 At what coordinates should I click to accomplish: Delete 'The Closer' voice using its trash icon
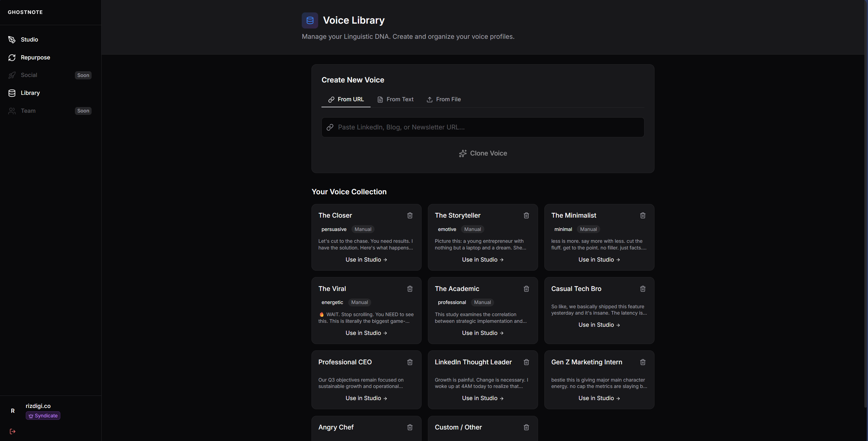pos(410,215)
